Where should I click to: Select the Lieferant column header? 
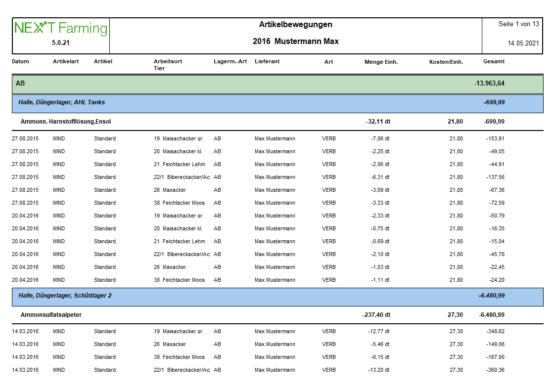267,62
